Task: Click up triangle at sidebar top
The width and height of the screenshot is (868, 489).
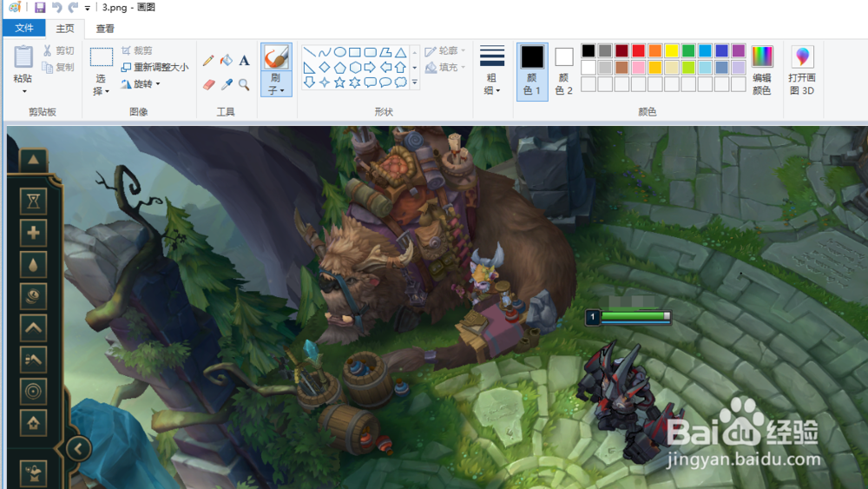Action: coord(33,160)
